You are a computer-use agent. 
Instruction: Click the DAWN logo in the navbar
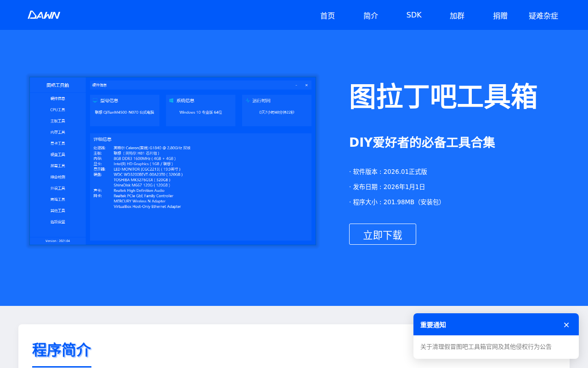(x=44, y=14)
